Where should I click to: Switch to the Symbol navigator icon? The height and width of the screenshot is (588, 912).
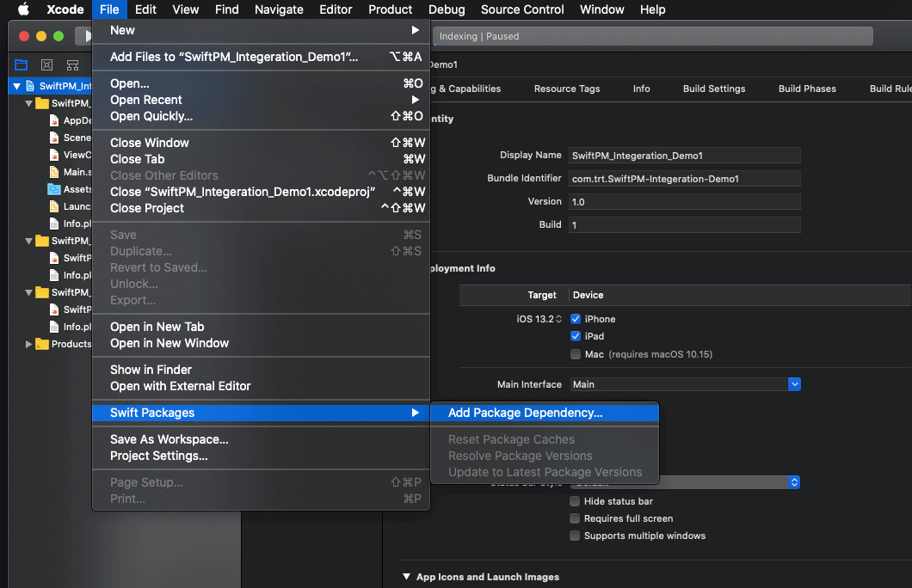click(x=73, y=64)
